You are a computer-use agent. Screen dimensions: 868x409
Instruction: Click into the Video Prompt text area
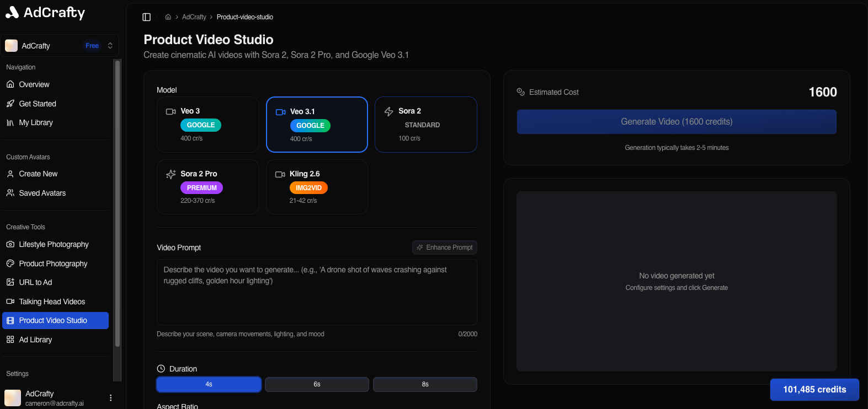click(317, 292)
